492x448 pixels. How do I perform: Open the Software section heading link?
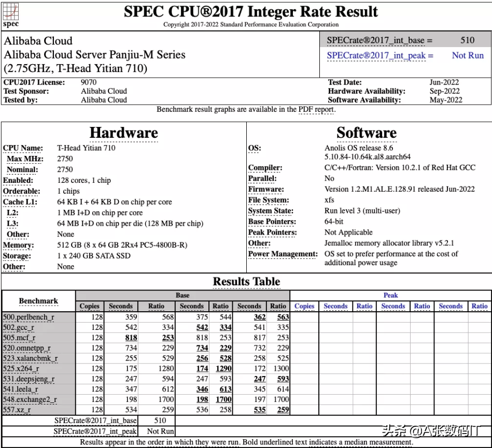(x=367, y=133)
